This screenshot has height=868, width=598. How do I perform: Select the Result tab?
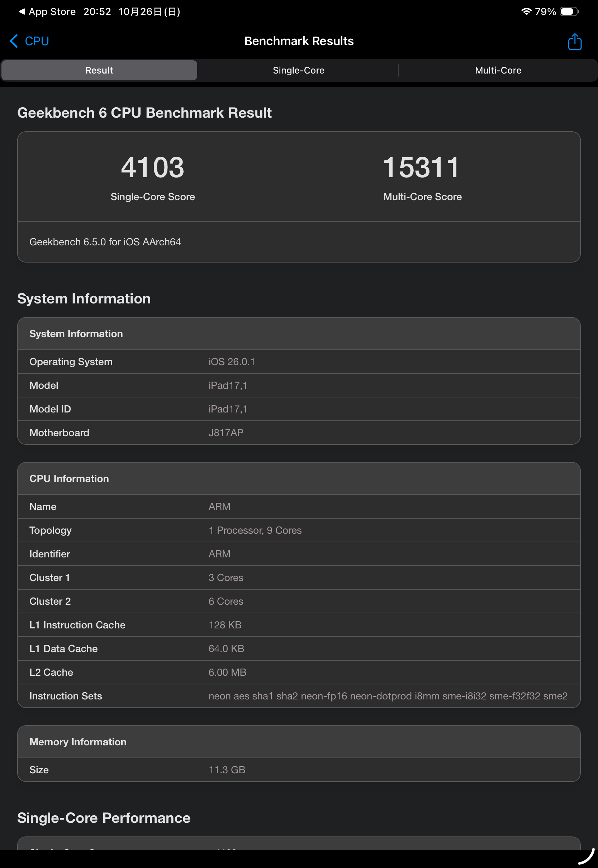coord(99,70)
